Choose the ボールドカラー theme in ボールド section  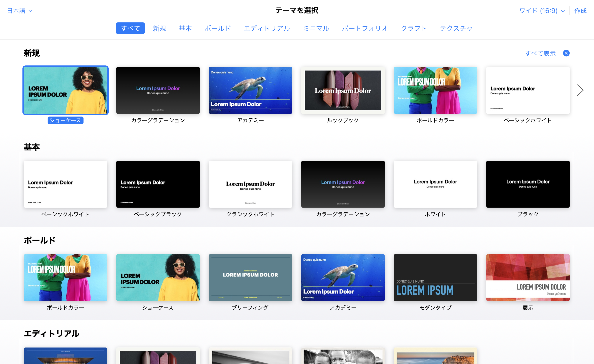(x=65, y=277)
